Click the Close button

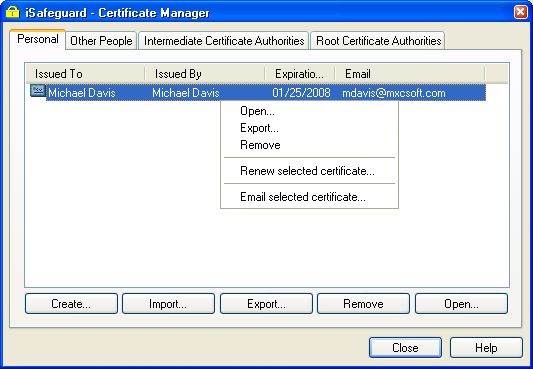coord(405,348)
